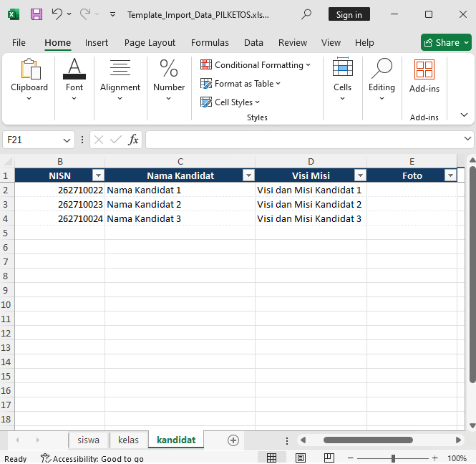The image size is (476, 464).
Task: Click cell containing 262710024
Action: click(x=60, y=218)
